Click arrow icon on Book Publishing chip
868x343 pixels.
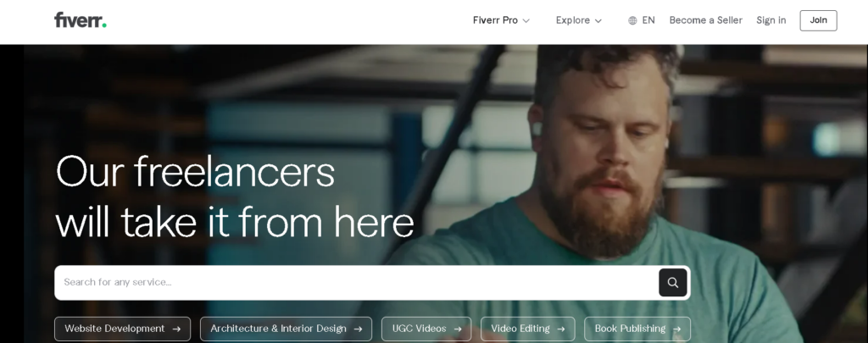pyautogui.click(x=676, y=329)
